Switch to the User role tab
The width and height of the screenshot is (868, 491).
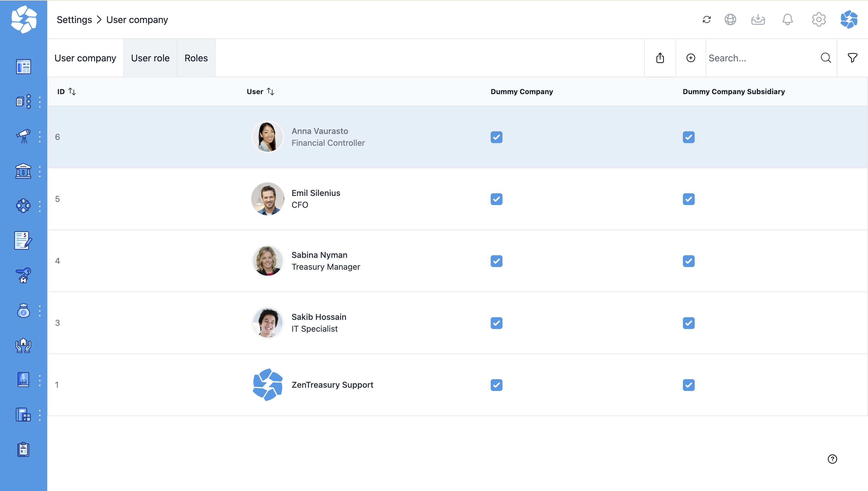click(x=150, y=58)
